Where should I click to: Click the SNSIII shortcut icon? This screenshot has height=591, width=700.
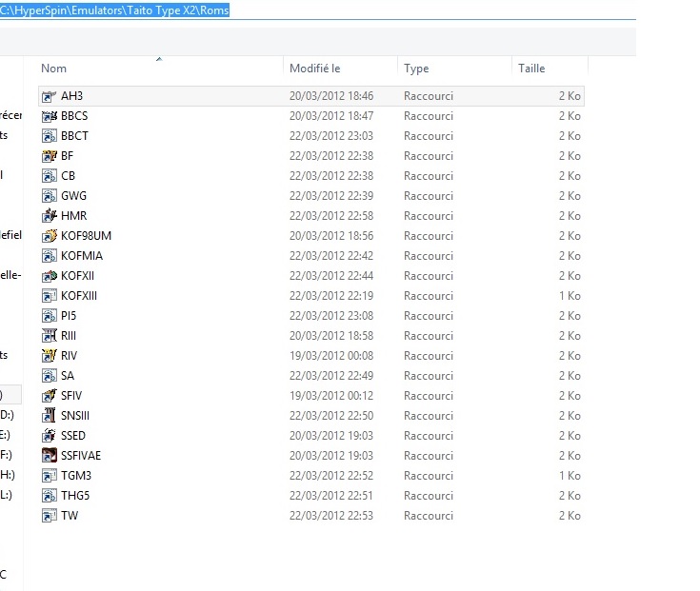[x=50, y=416]
